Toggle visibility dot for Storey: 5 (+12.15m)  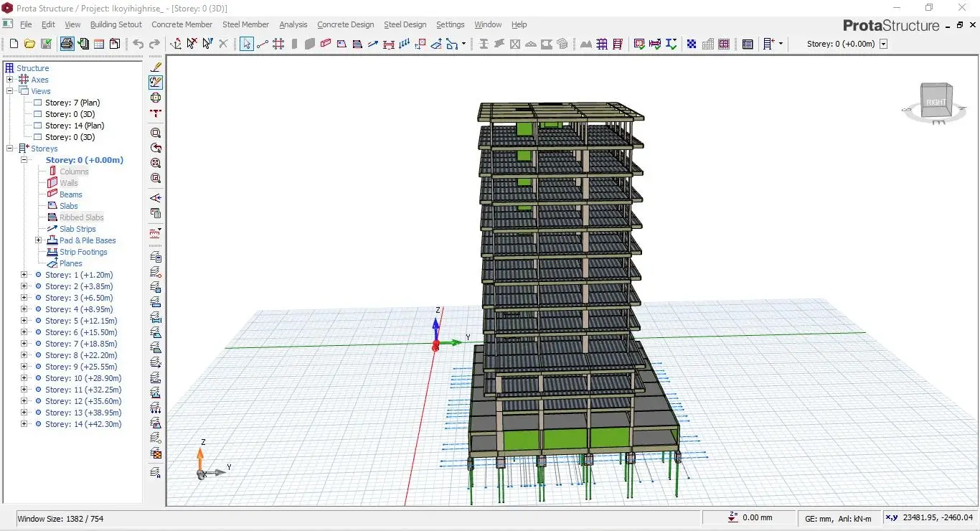38,321
